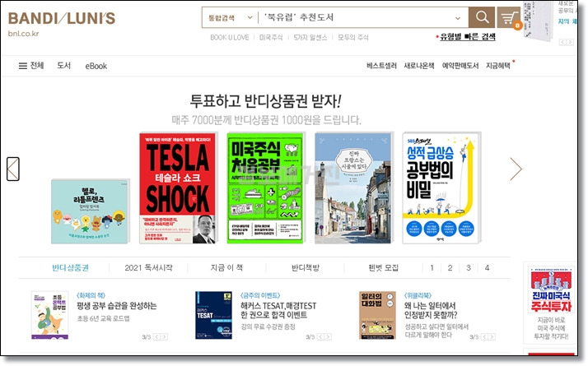
Task: Open the 진짜 프랑스는 시골에 있다 book cover
Action: click(352, 188)
